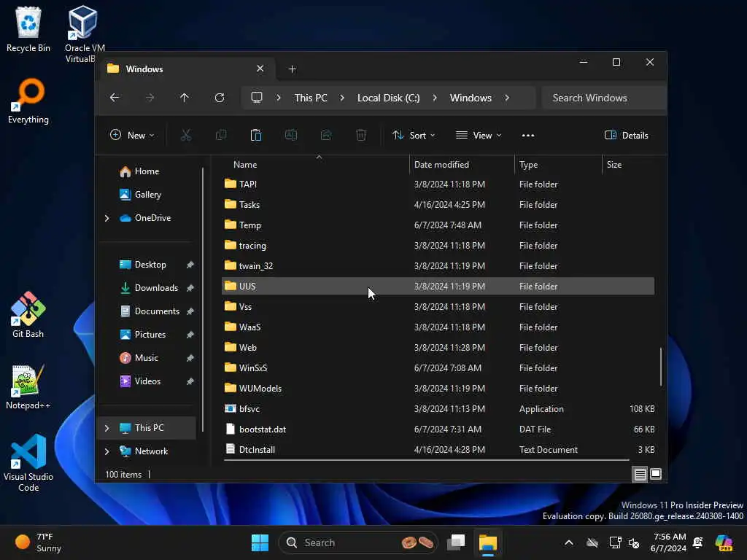Expand the Network tree node
747x560 pixels.
[x=107, y=451]
